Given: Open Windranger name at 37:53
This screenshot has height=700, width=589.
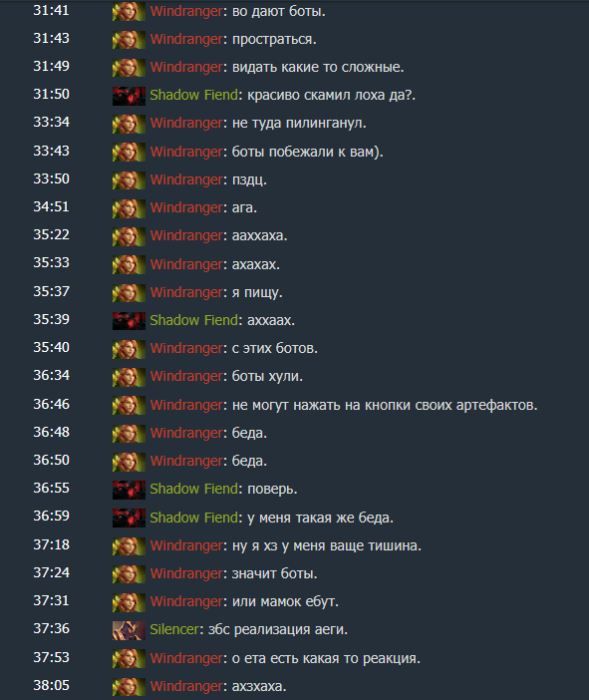Looking at the screenshot, I should (x=186, y=658).
